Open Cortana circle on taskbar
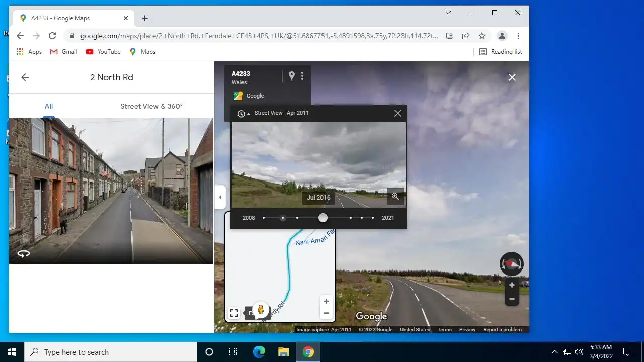This screenshot has height=362, width=644. (x=209, y=352)
